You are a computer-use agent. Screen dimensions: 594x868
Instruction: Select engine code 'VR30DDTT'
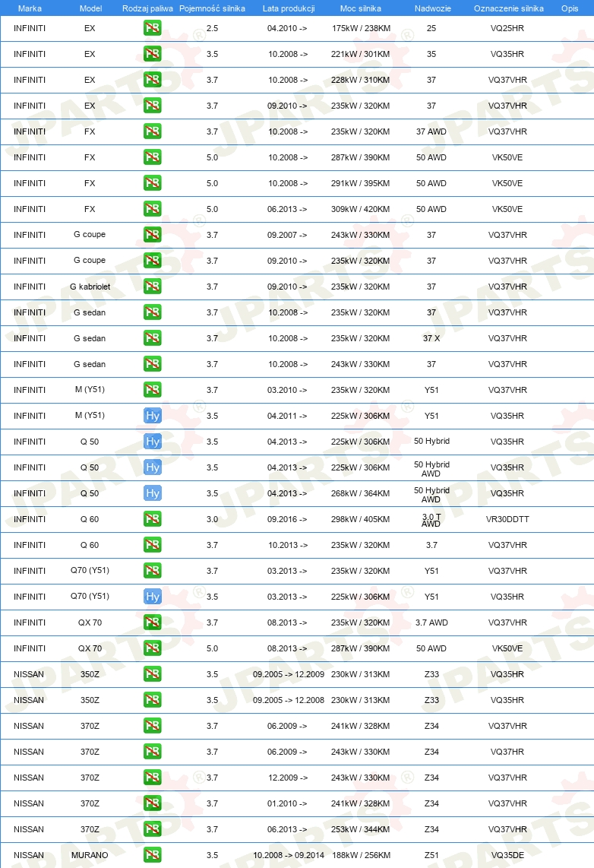click(x=507, y=518)
